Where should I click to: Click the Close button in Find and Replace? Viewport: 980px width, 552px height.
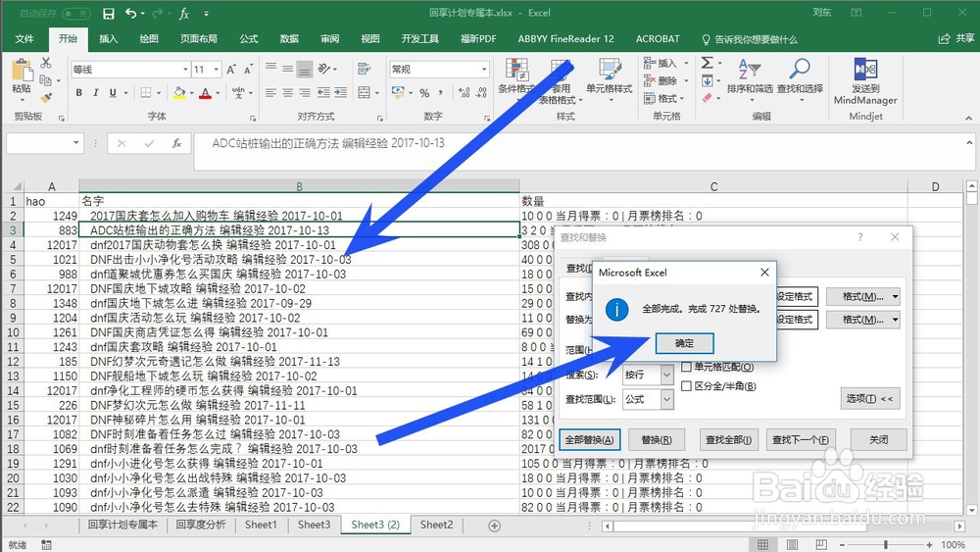[x=878, y=439]
